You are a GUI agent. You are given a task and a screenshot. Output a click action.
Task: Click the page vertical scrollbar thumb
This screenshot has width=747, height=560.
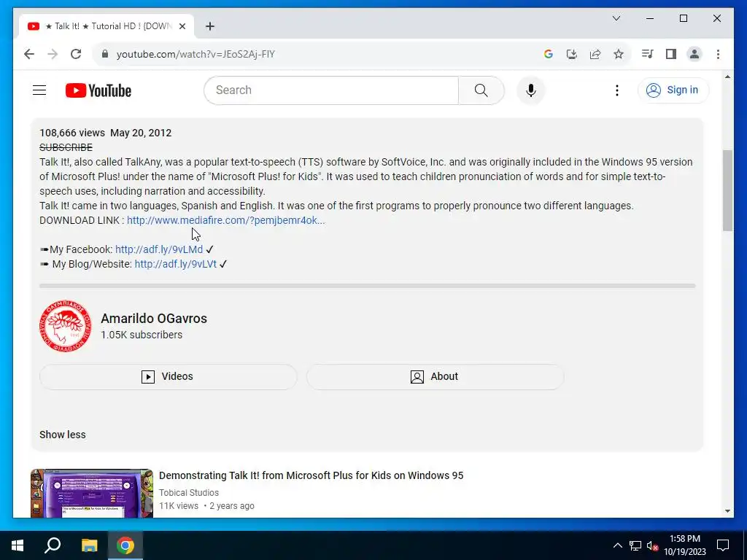(x=727, y=190)
